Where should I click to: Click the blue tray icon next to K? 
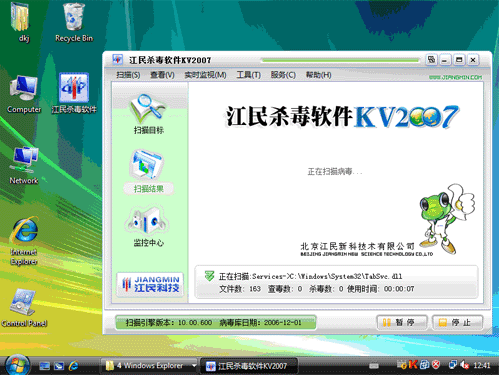pos(424,365)
